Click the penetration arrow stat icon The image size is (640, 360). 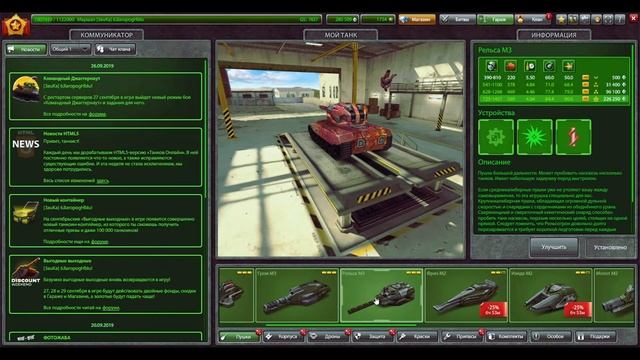click(x=568, y=66)
